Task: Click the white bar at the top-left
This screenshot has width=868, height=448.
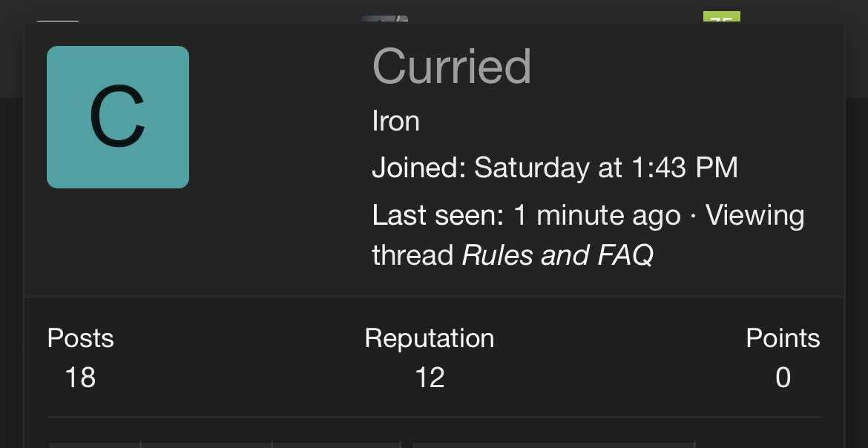Action: (58, 22)
